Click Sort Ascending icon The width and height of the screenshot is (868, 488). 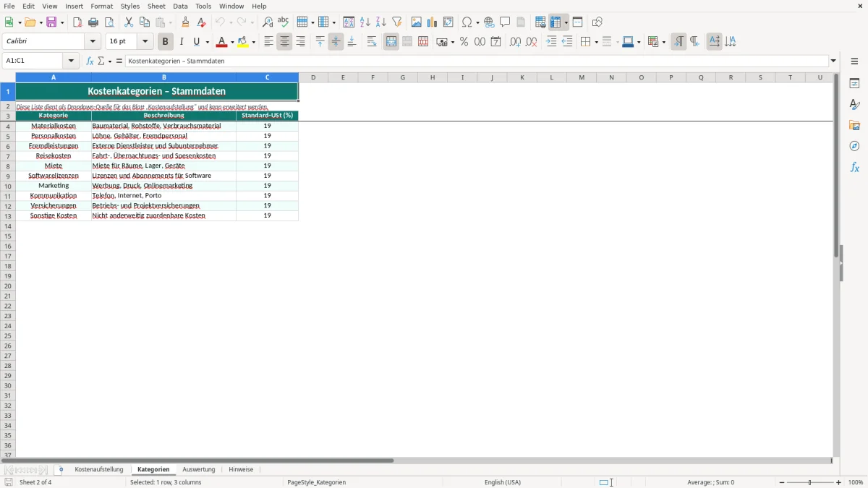(x=365, y=22)
